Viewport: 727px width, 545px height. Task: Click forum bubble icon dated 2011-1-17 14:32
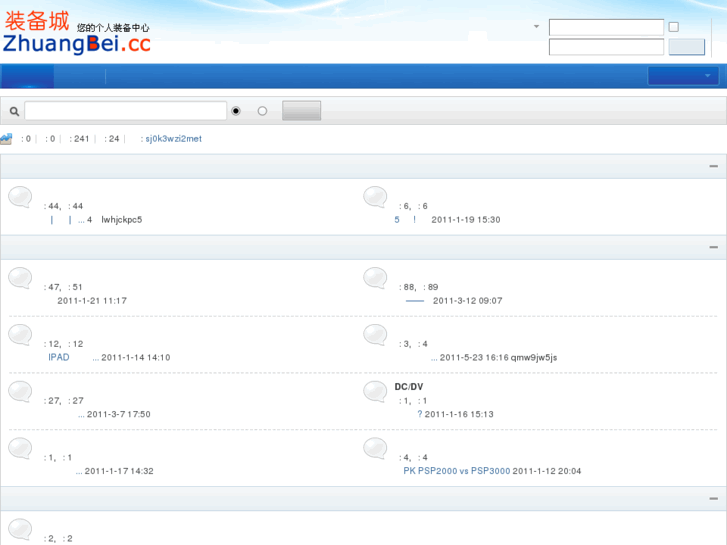pyautogui.click(x=20, y=449)
